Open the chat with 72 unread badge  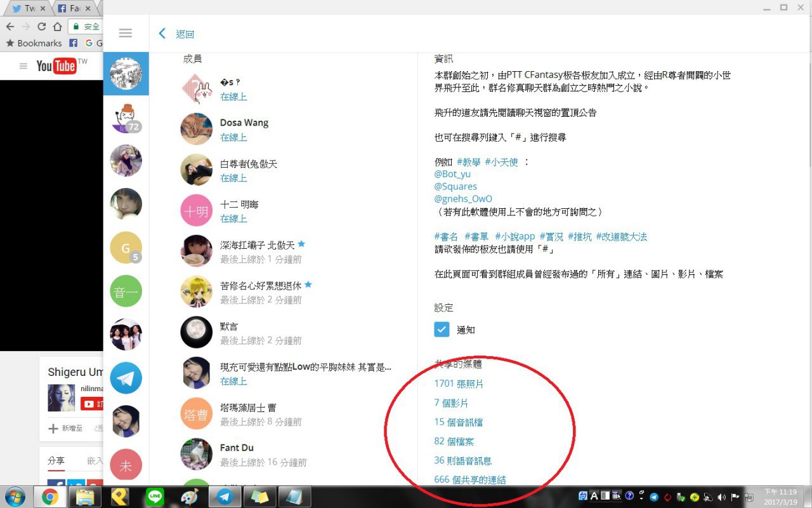(x=126, y=118)
